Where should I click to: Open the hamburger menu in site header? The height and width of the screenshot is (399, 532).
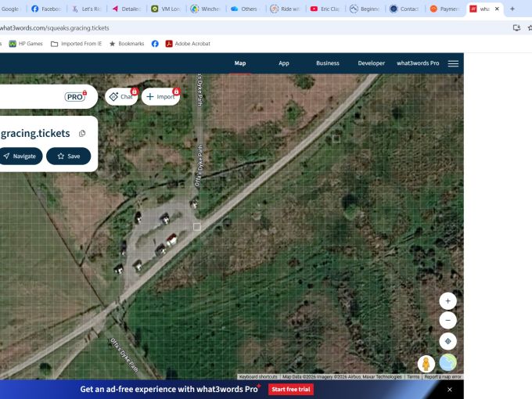[x=453, y=63]
